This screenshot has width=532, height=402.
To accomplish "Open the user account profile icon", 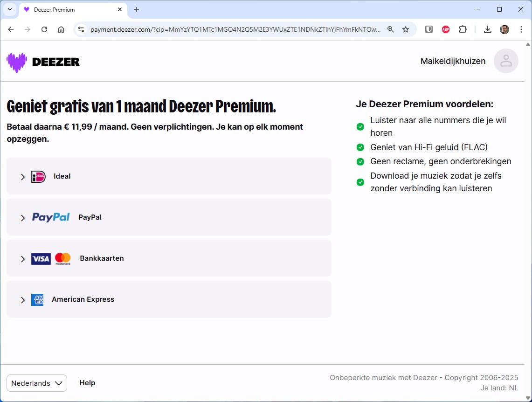I will (x=506, y=61).
